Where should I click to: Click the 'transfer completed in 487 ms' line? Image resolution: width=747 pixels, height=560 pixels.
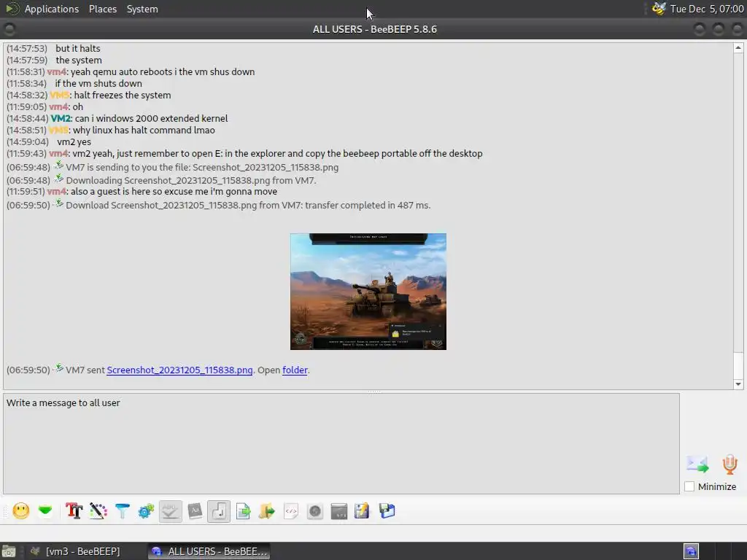pos(248,205)
